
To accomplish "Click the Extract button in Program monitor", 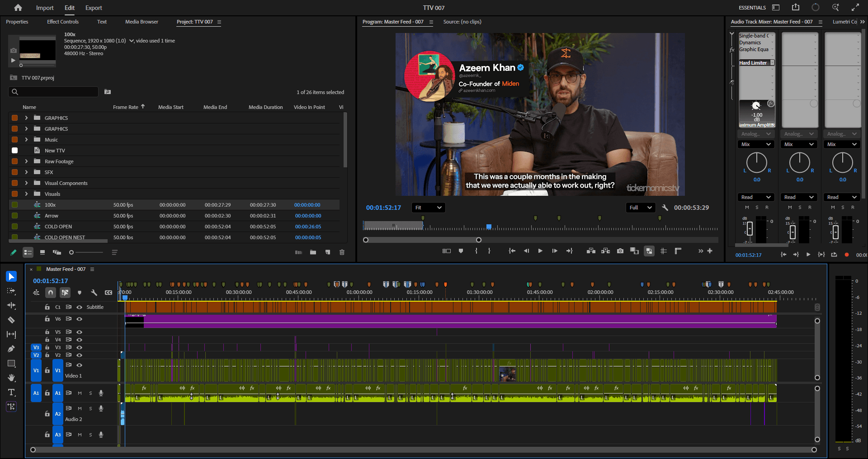I will coord(606,251).
